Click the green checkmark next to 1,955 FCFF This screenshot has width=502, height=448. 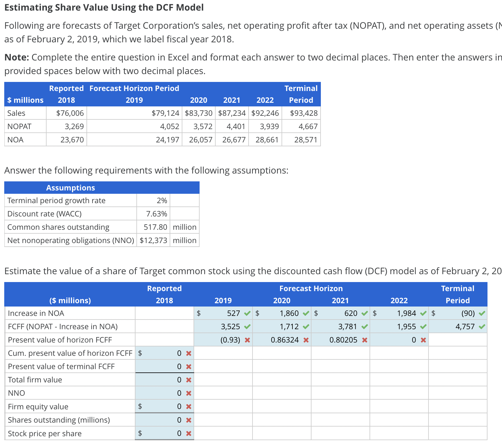click(423, 326)
